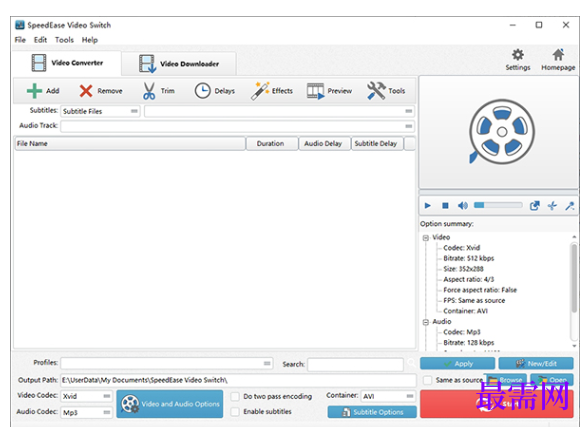Viewport: 588px width, 427px height.
Task: Click the New/Edit profile button
Action: (x=536, y=363)
